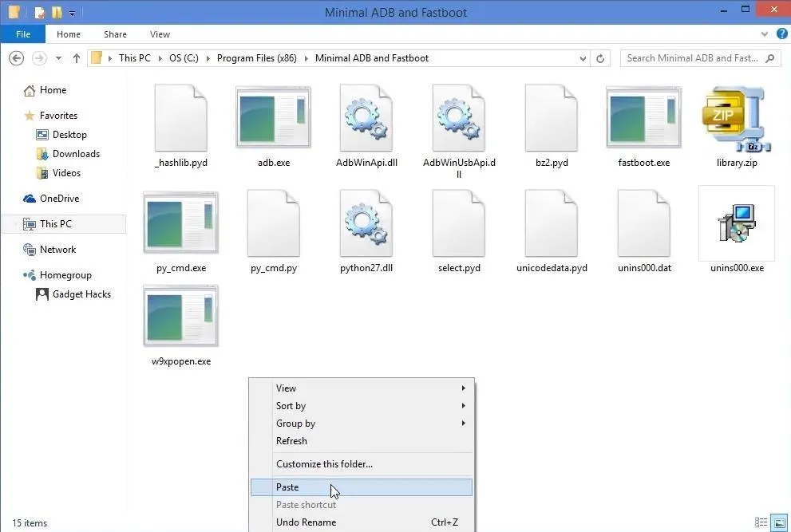Select the unicodedata.pyd file icon
This screenshot has width=791, height=532.
point(552,223)
